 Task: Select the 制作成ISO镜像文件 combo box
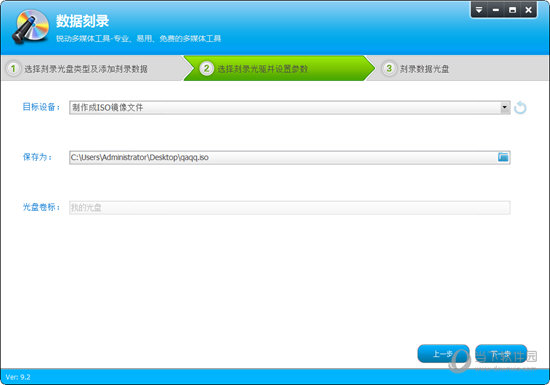[290, 107]
